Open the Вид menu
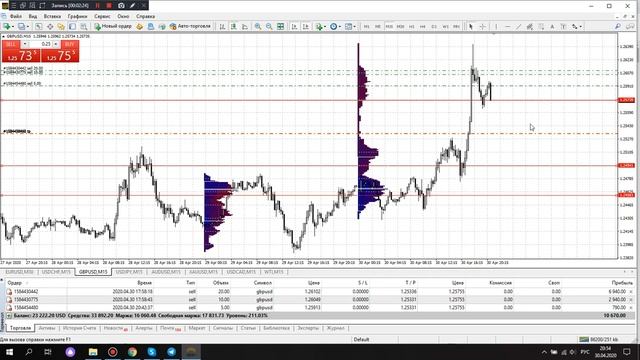640x360 pixels. (x=33, y=16)
